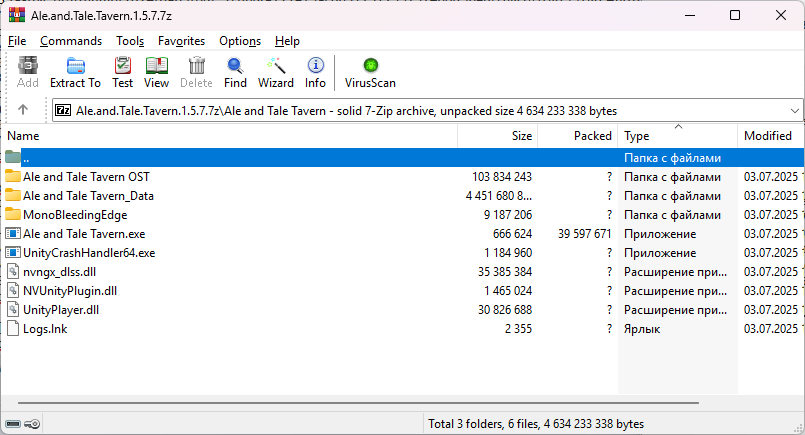Maximize the WinRAR window
Screen dimensions: 805x435
tap(735, 15)
